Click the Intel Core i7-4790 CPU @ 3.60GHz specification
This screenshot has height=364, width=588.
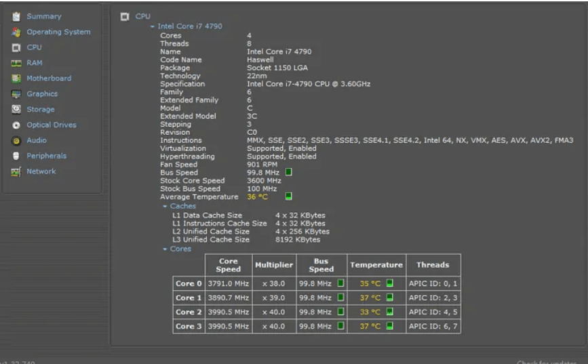[x=309, y=84]
